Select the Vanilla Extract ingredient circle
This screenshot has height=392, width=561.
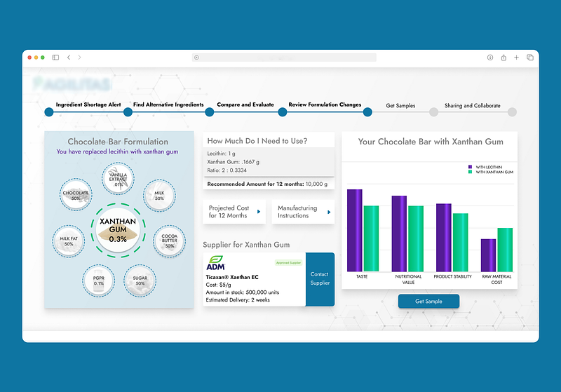(117, 178)
